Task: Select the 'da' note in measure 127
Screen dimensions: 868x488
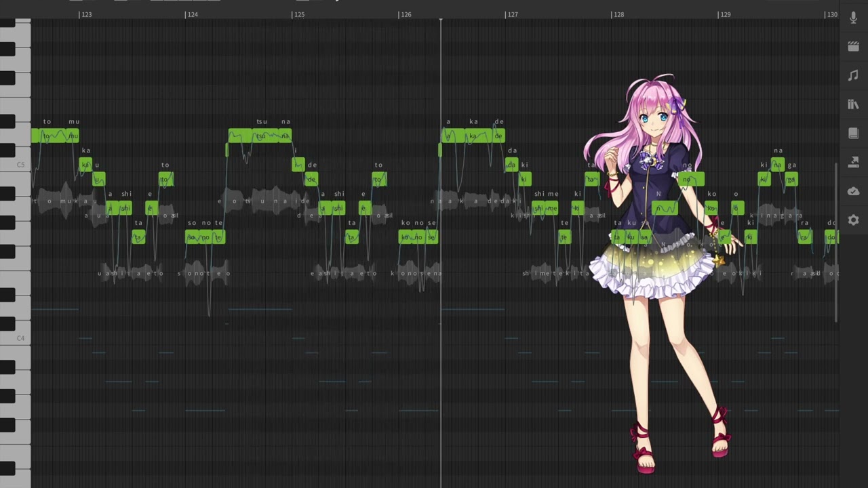Action: (512, 165)
